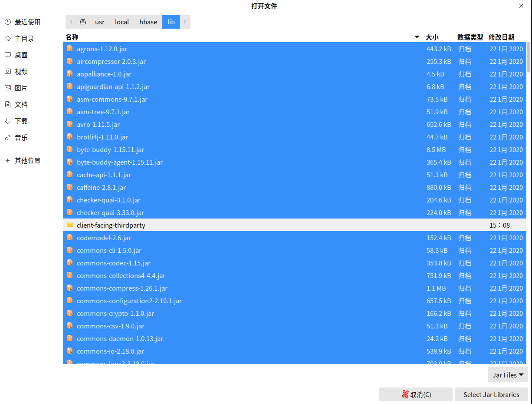Open 最近使用 recent location
Screen dimensions: 532x404
click(27, 22)
